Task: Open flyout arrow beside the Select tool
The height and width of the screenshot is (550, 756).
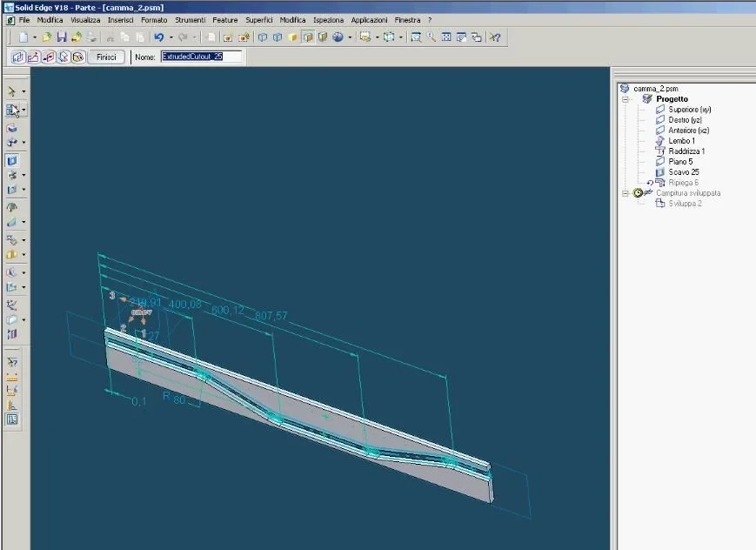Action: tap(23, 91)
